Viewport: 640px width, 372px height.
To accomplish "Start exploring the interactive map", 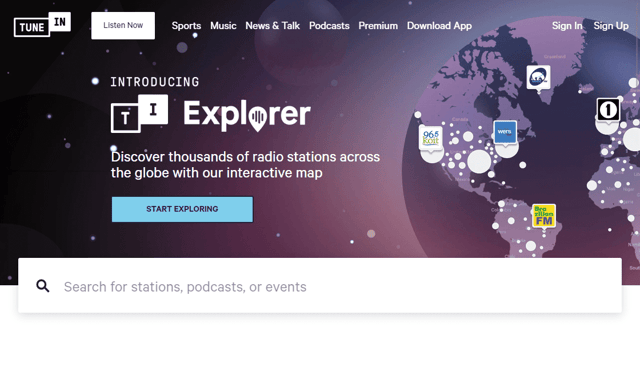I will click(x=182, y=209).
